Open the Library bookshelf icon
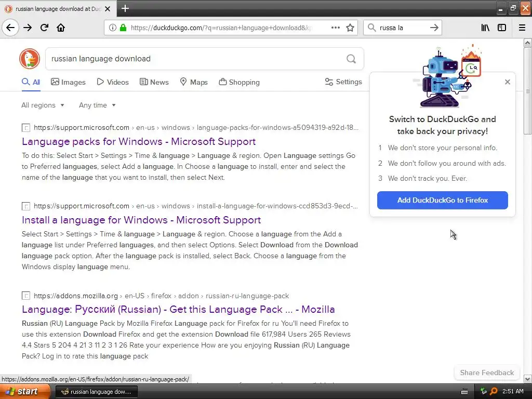The image size is (532, 399). (485, 28)
